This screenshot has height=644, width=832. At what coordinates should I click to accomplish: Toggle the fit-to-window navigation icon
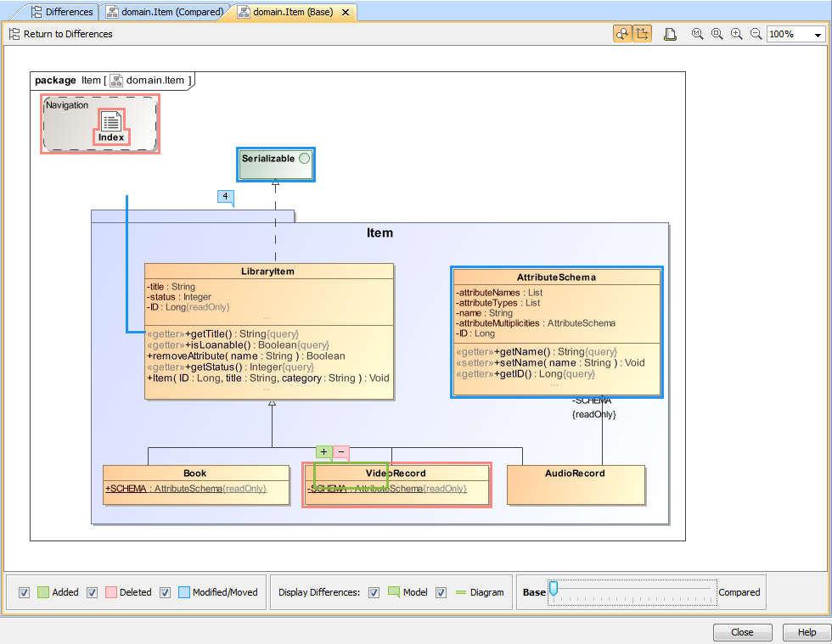643,33
